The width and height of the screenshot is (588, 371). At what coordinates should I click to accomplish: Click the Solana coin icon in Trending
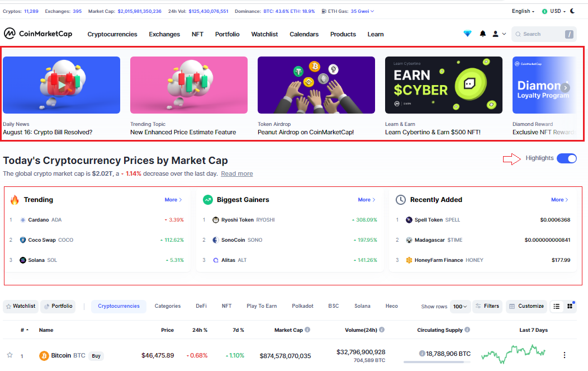click(x=22, y=260)
